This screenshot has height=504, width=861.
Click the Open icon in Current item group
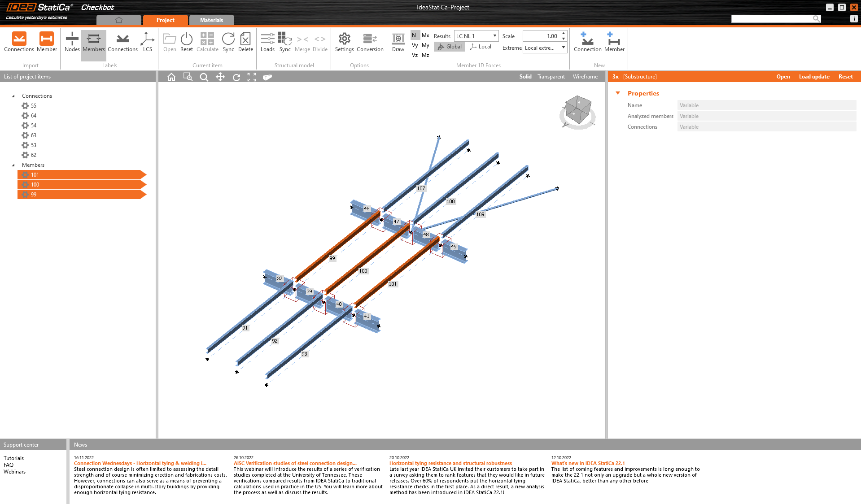click(x=170, y=39)
